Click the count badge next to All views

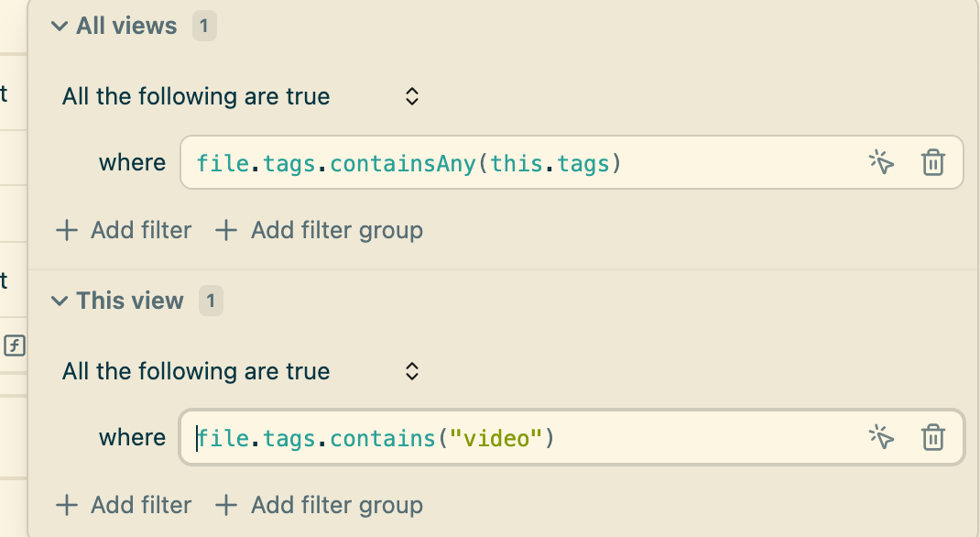[203, 26]
